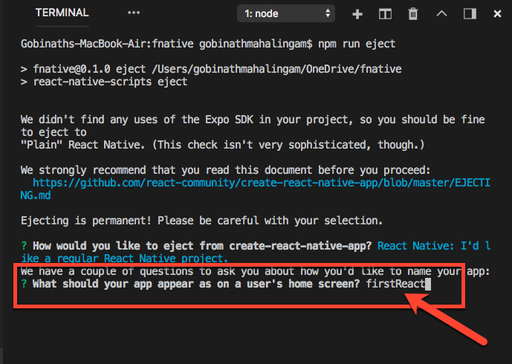The width and height of the screenshot is (512, 364).
Task: Open the three-dots more actions menu
Action: pos(134,13)
